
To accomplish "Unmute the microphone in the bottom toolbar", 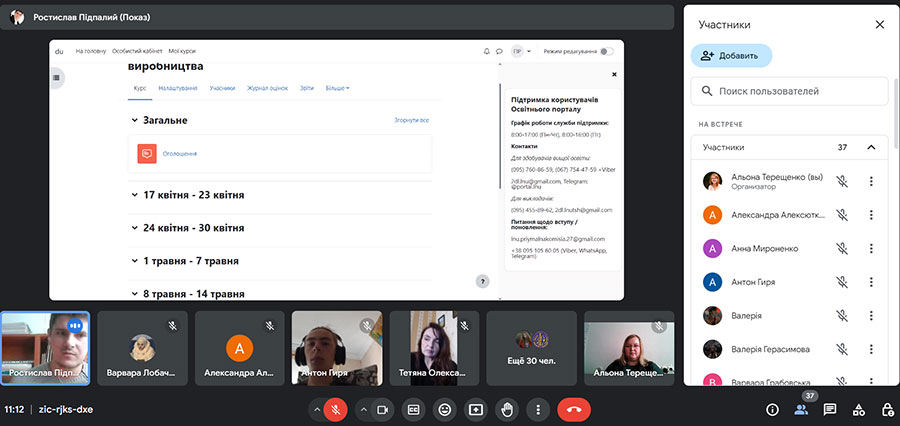I will coord(336,410).
